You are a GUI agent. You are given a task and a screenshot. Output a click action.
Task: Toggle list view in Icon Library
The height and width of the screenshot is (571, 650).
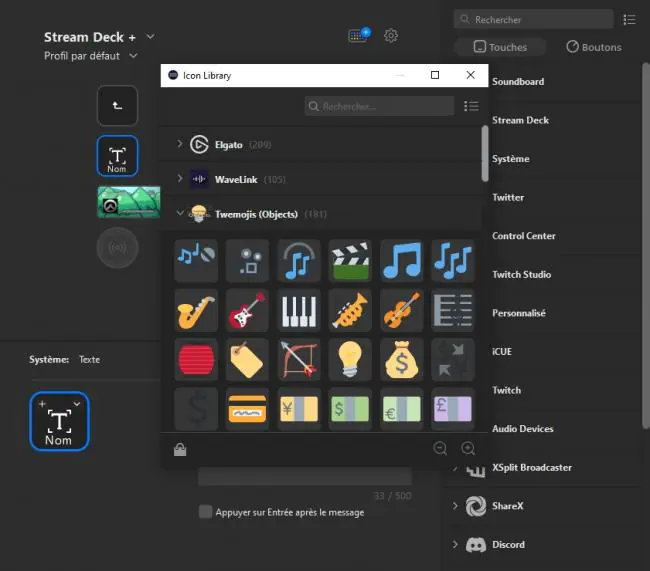click(x=471, y=106)
